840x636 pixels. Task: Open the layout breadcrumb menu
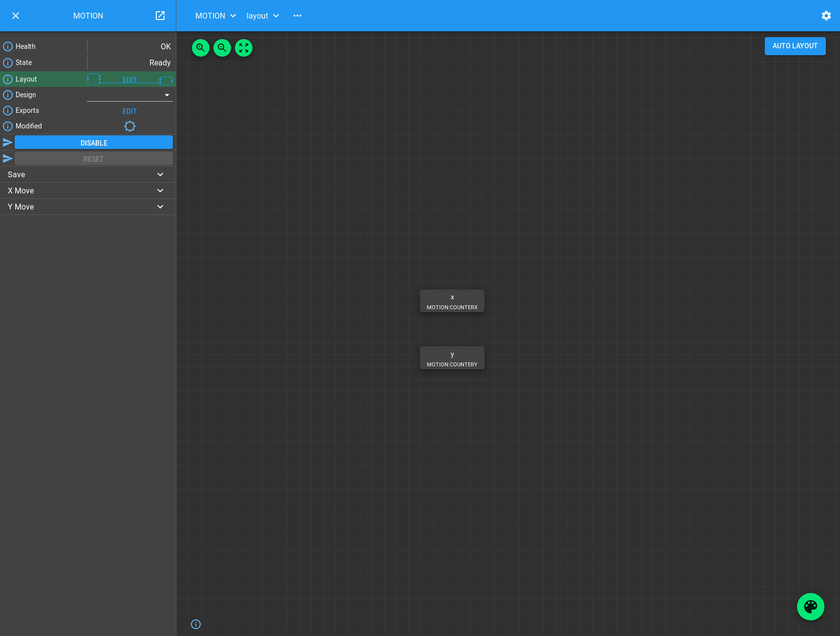tap(263, 16)
